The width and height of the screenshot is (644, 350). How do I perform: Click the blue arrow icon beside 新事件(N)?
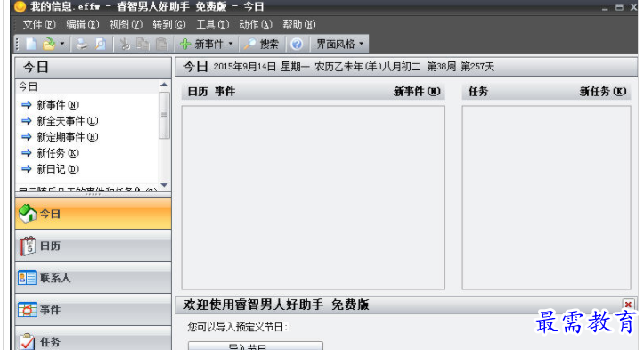point(27,105)
